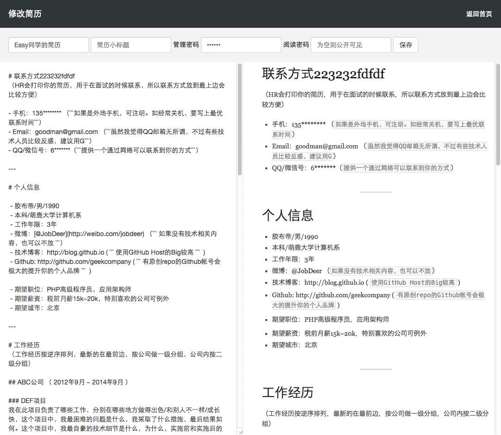Click the 个人信息 heading in preview
The width and height of the screenshot is (501, 435).
(288, 215)
